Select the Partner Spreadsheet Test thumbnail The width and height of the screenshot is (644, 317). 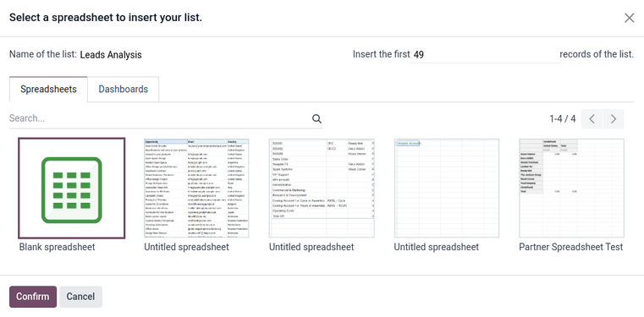tap(571, 189)
